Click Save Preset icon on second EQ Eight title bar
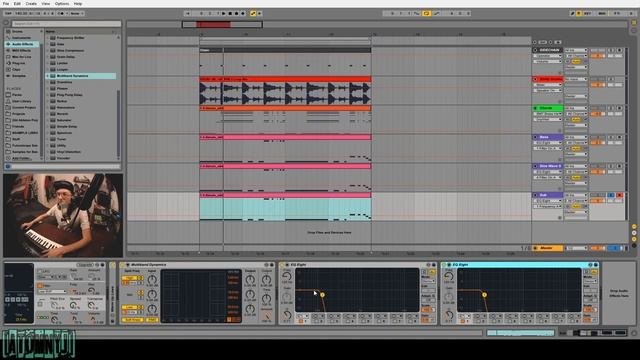 click(x=596, y=265)
